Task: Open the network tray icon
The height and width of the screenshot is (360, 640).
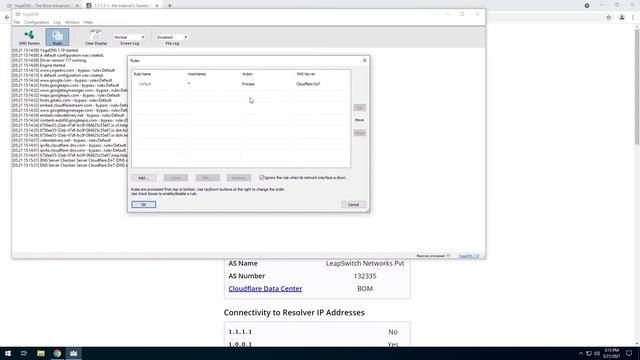Action: (589, 353)
